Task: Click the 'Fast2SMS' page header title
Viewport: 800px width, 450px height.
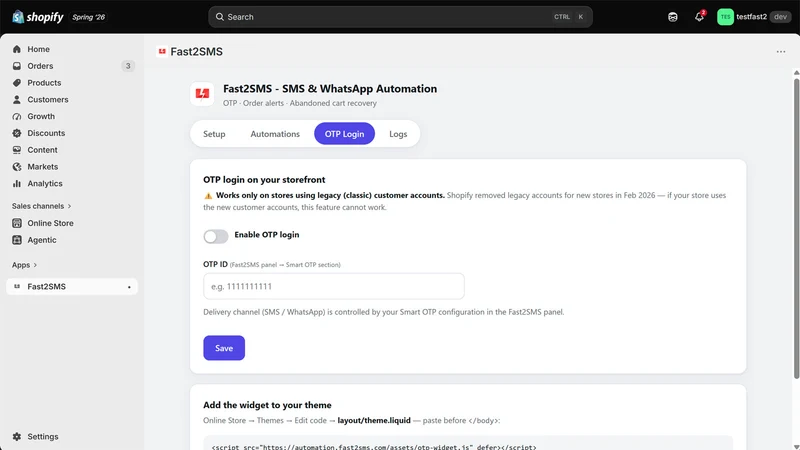Action: point(196,52)
